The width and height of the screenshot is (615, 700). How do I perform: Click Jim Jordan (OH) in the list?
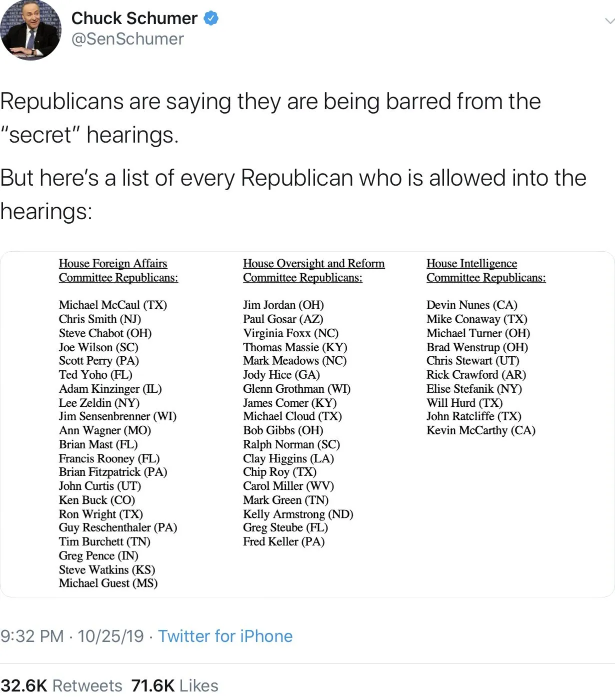pos(283,305)
